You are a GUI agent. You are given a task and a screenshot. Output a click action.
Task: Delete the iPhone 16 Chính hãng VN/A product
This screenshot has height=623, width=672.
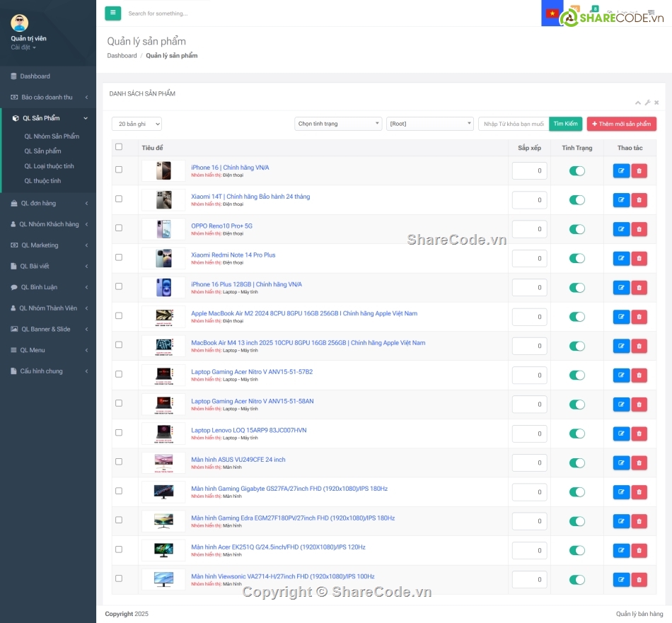pos(639,170)
